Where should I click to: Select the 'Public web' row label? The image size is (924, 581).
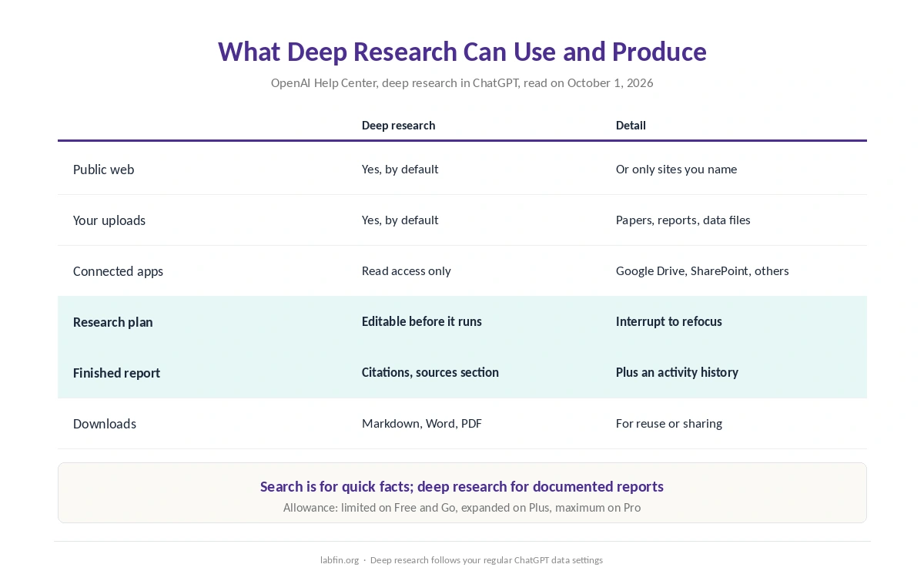click(103, 170)
